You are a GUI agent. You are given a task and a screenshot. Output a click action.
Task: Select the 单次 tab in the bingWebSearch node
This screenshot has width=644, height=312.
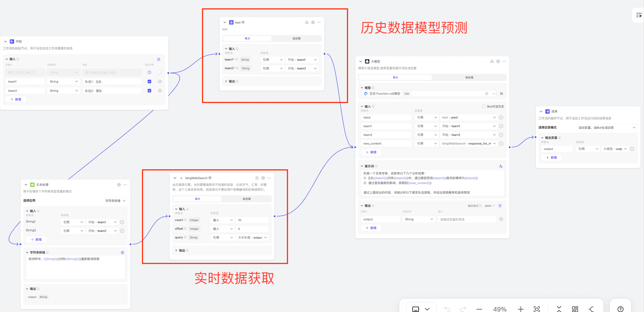(x=197, y=199)
